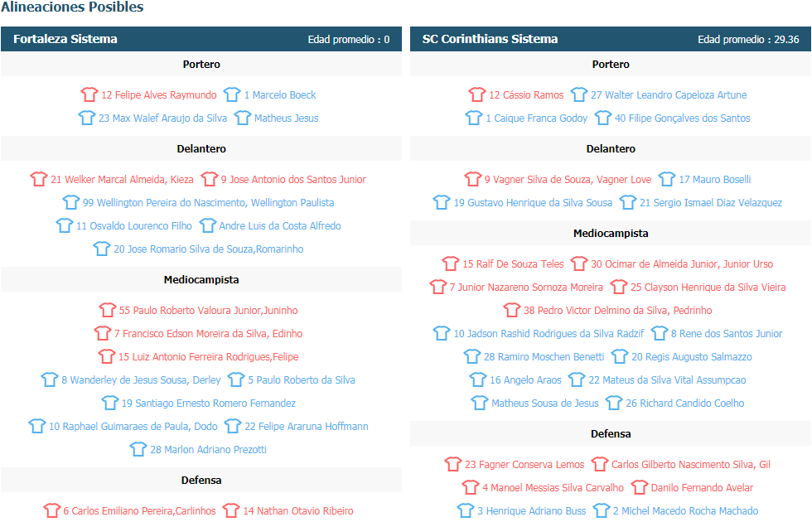Screen dimensions: 812x522
Task: Click the red shirt icon beside Pedrinho
Action: tap(512, 310)
